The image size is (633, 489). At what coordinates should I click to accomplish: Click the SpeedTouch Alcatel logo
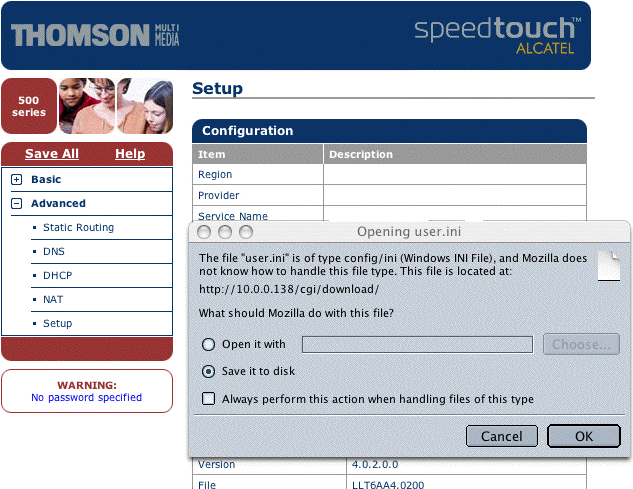coord(495,34)
